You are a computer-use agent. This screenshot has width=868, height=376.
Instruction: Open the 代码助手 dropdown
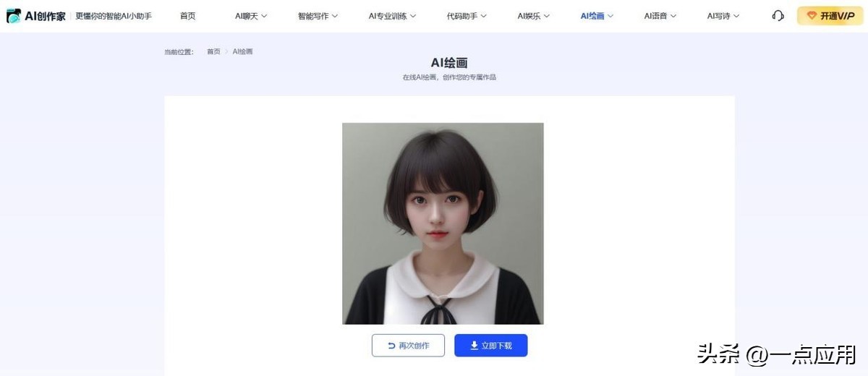[x=467, y=16]
